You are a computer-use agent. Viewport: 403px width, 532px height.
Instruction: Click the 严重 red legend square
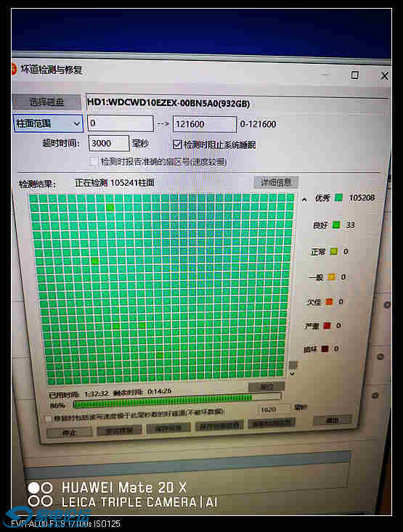[x=327, y=325]
